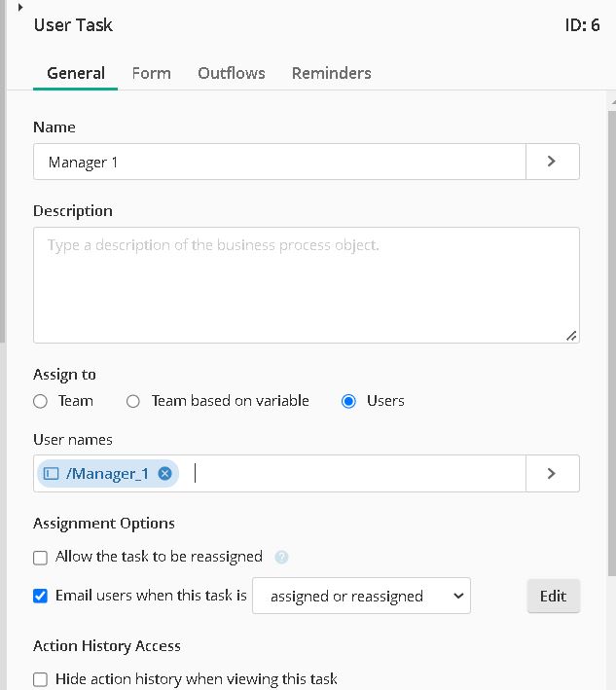Switch to the Form tab
Screen dimensions: 616x690
[152, 73]
